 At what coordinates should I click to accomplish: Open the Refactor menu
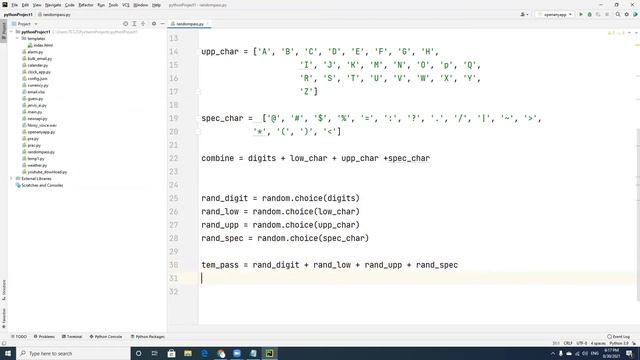pos(86,5)
